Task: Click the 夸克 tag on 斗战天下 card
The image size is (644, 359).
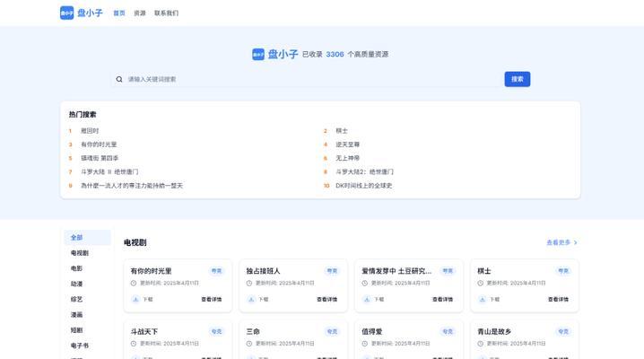Action: [x=216, y=331]
